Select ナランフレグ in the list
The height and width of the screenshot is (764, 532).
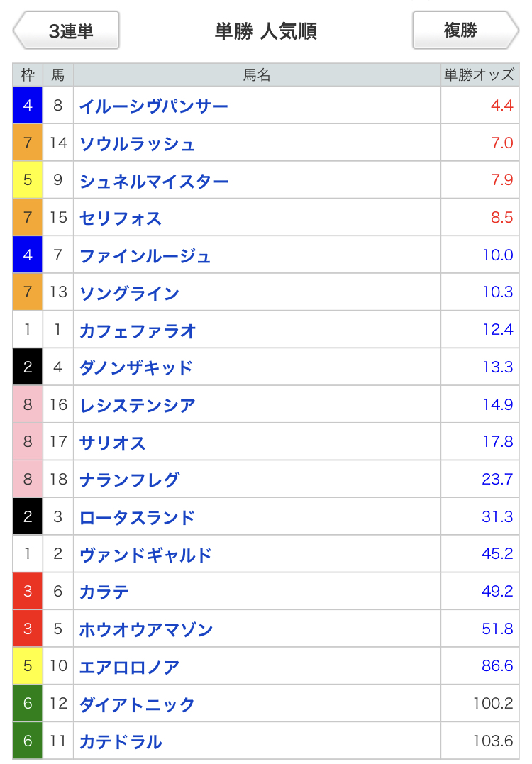129,480
